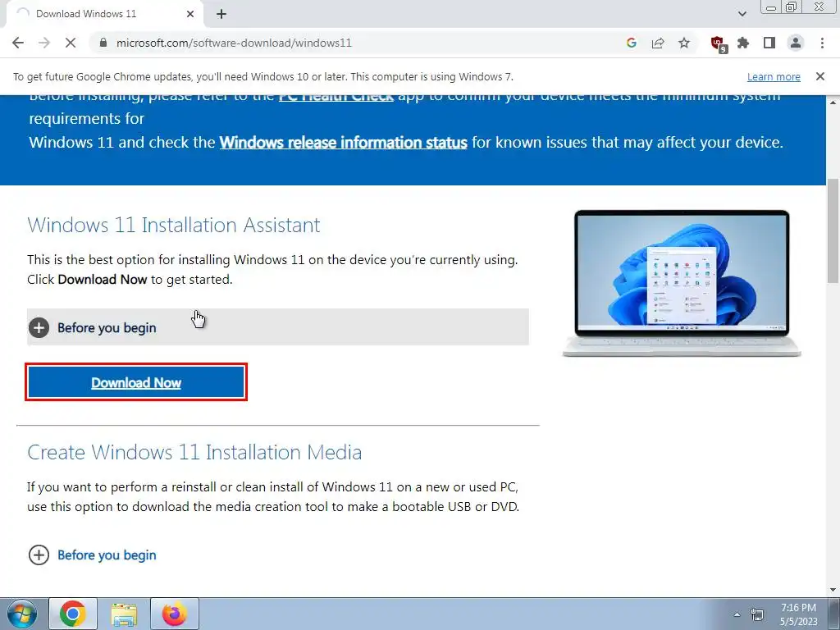Open the PC Health Check link
840x630 pixels.
[336, 97]
